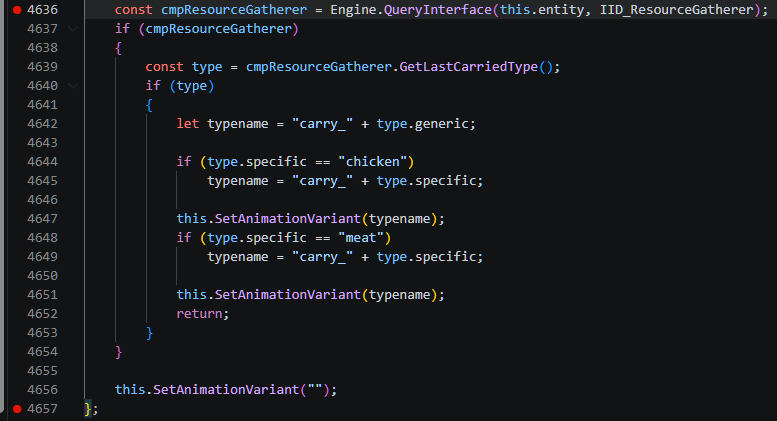Remove the breakpoint on line 4636
This screenshot has height=421, width=777.
pyautogui.click(x=17, y=10)
